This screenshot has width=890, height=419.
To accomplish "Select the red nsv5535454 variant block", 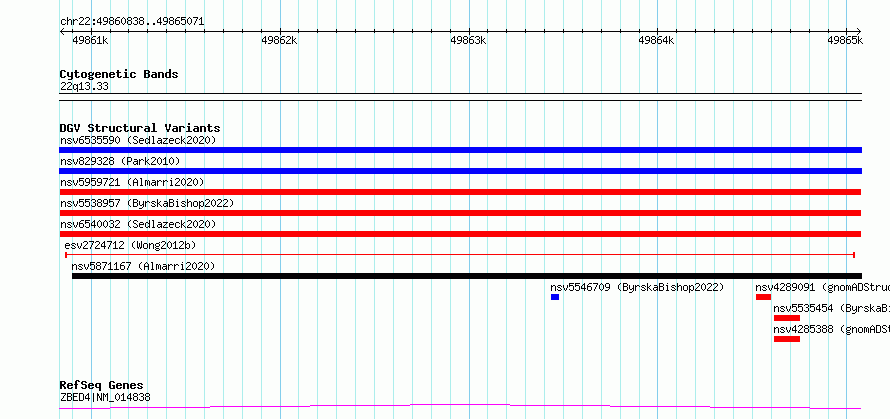I will tap(787, 318).
